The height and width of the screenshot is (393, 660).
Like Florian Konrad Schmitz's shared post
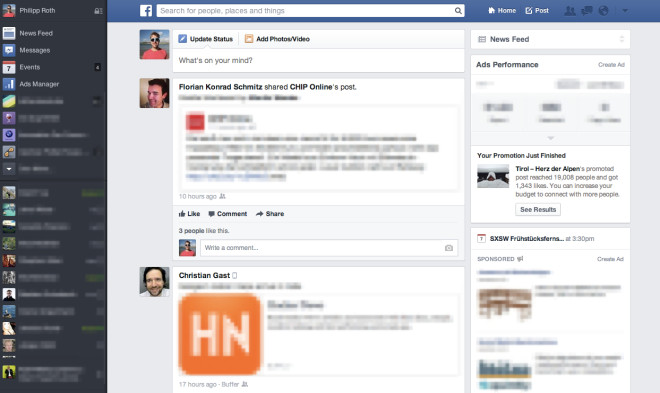pyautogui.click(x=189, y=214)
